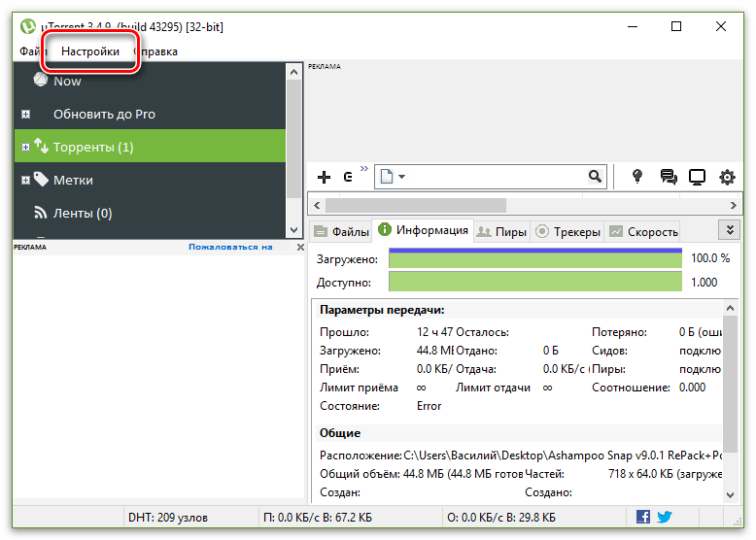756x540 pixels.
Task: Click add torrent from URL icon
Action: coord(348,178)
